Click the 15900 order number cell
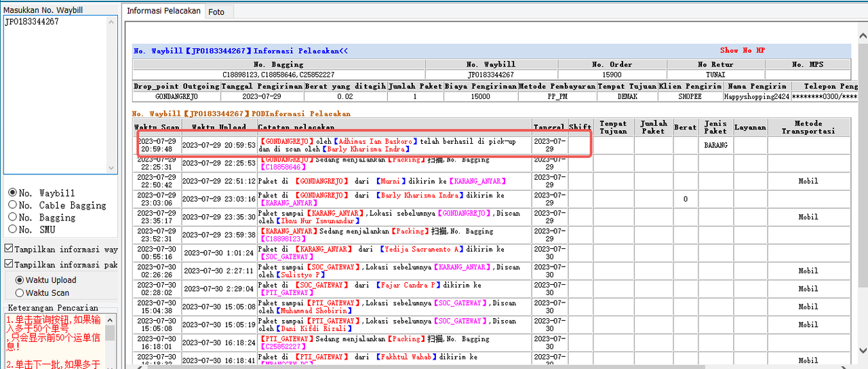868x369 pixels. [612, 75]
